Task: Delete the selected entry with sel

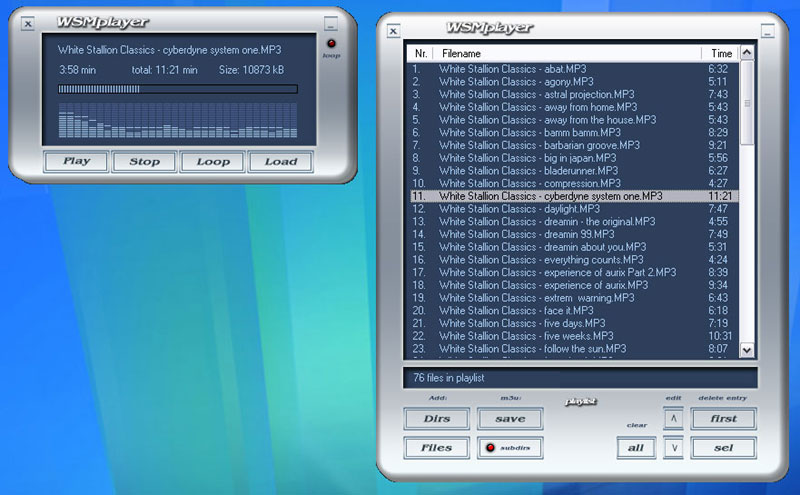Action: (x=723, y=448)
